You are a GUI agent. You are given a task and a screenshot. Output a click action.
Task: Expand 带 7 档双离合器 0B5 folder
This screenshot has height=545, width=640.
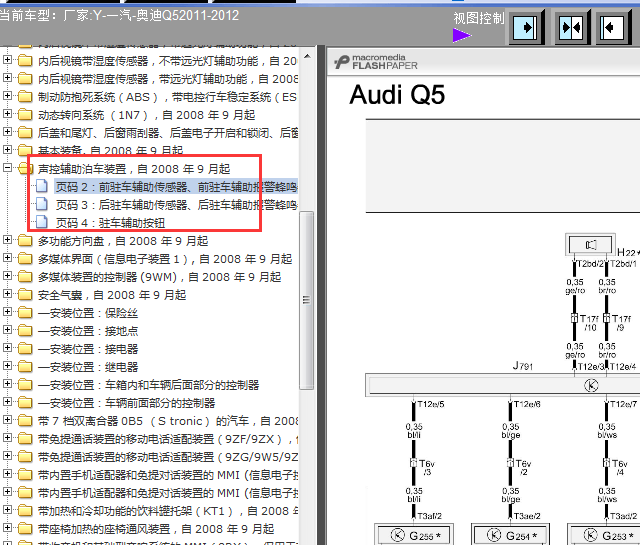(x=7, y=420)
